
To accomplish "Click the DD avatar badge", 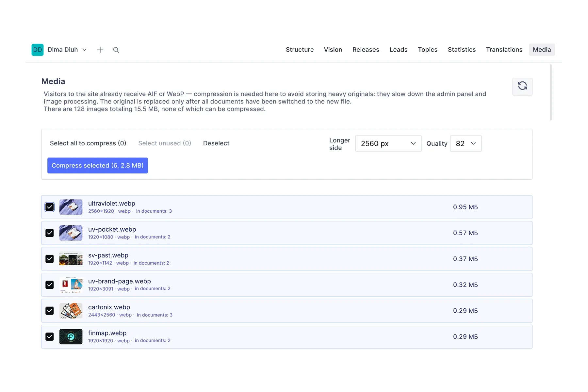I will (38, 50).
